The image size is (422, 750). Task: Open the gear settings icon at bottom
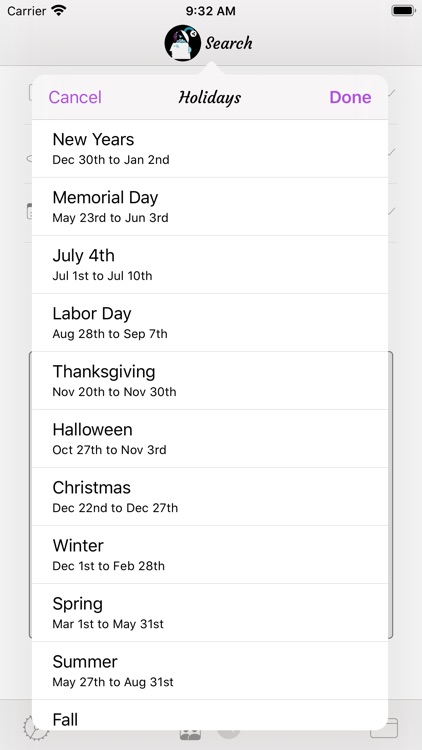36,729
